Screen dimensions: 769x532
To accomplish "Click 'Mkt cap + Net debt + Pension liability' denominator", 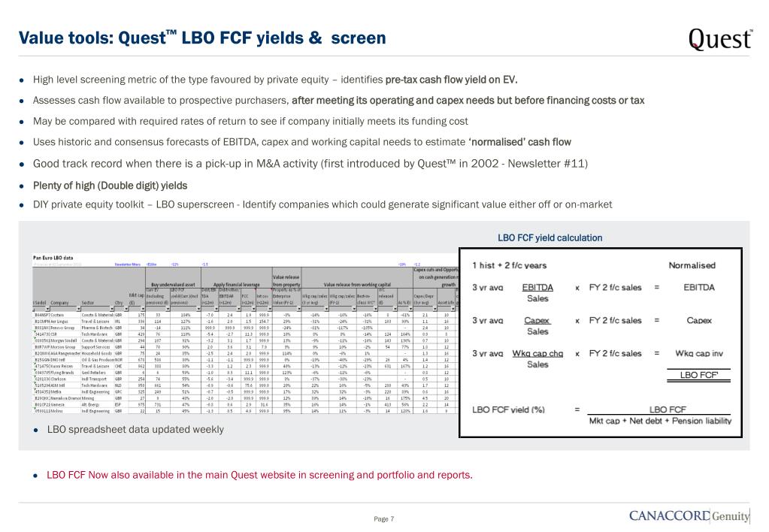I will click(x=660, y=421).
